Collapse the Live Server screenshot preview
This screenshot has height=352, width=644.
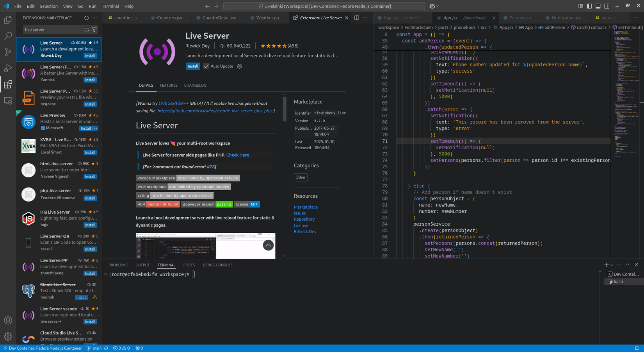[268, 245]
